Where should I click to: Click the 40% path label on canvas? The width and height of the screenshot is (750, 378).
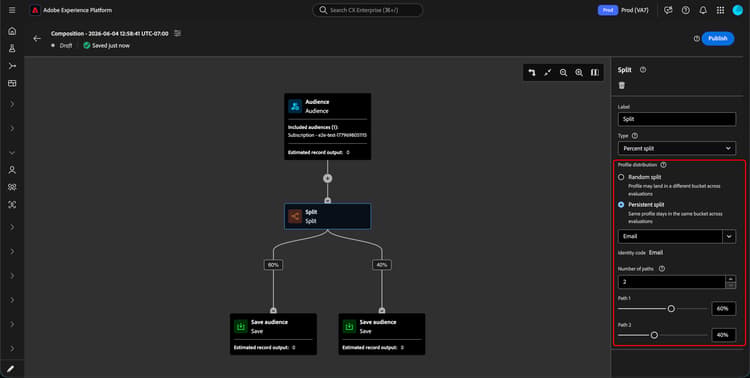[x=382, y=265]
